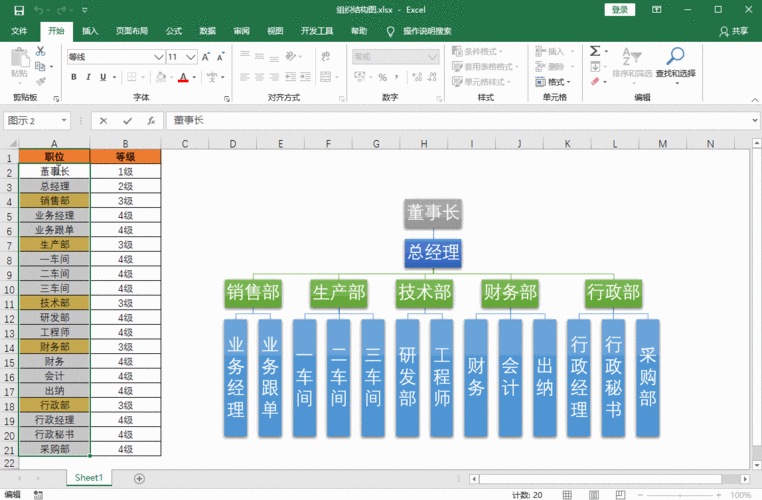Click the Cut scissors icon
The image size is (762, 500).
coord(40,51)
